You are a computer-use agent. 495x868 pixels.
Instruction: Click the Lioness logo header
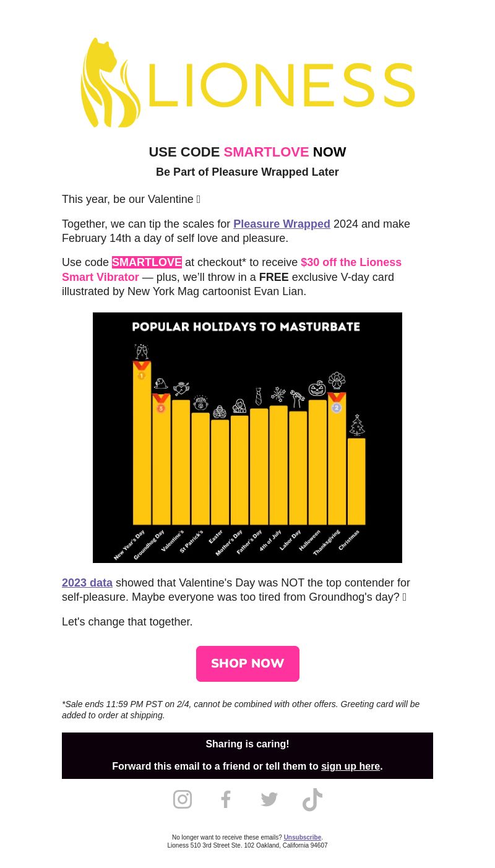[247, 82]
